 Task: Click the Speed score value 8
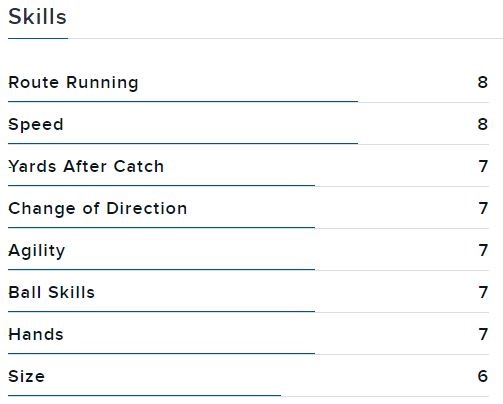pos(483,124)
